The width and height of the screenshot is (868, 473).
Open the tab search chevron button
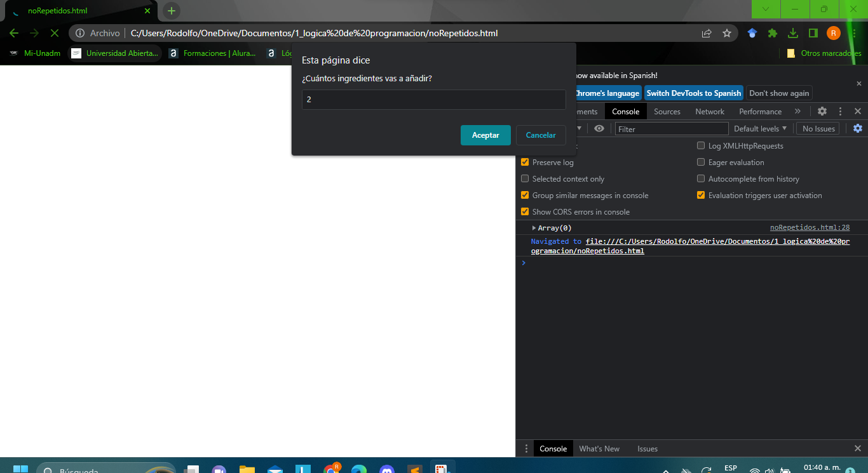click(x=766, y=9)
